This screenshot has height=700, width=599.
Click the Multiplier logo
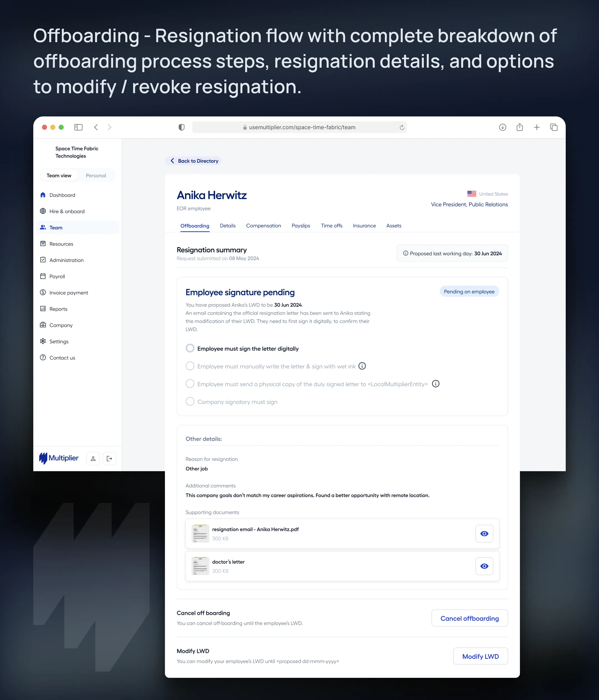point(59,458)
